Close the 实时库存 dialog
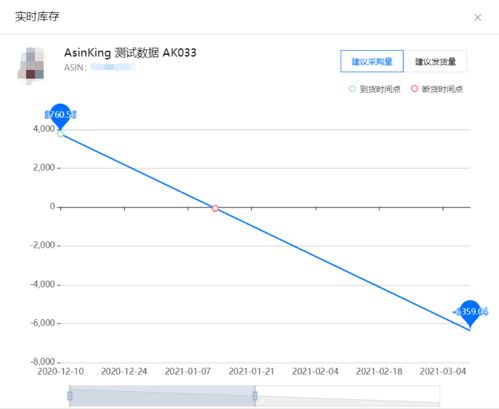This screenshot has height=409, width=499. (x=477, y=17)
